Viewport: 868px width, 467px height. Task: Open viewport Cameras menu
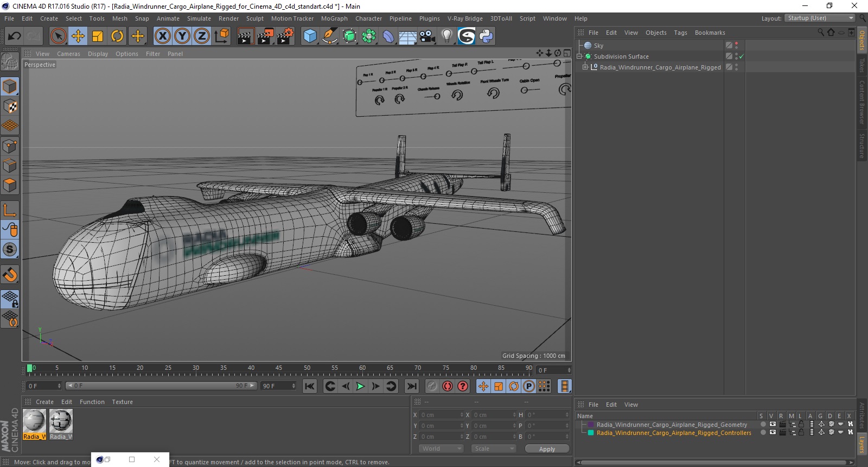[68, 54]
